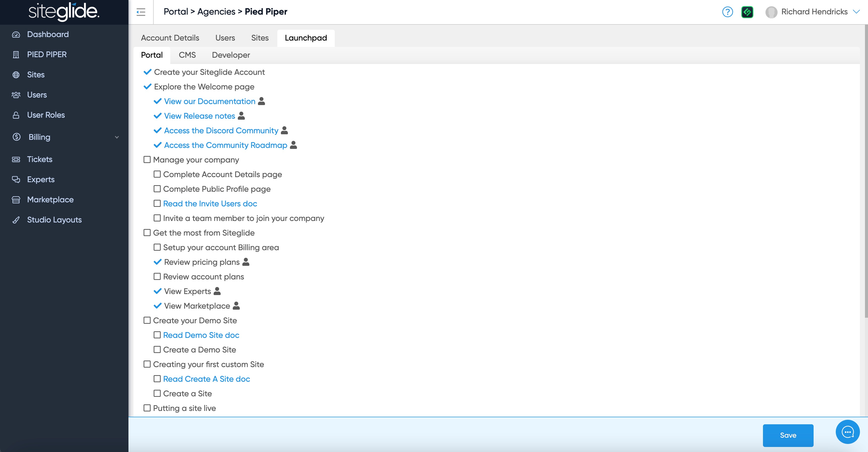Click the Dashboard gauge icon in sidebar
The image size is (868, 452).
coord(16,34)
